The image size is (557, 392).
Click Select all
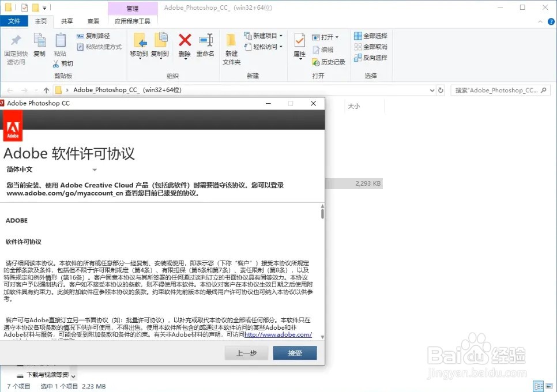coord(371,36)
